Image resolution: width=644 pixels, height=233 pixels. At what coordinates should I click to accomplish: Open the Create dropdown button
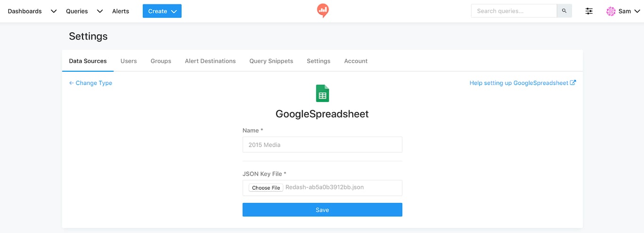(162, 11)
